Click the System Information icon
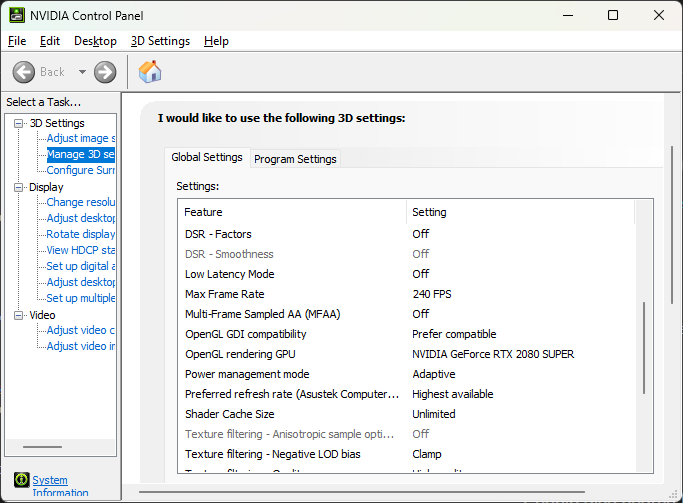Image resolution: width=683 pixels, height=503 pixels. pos(21,480)
